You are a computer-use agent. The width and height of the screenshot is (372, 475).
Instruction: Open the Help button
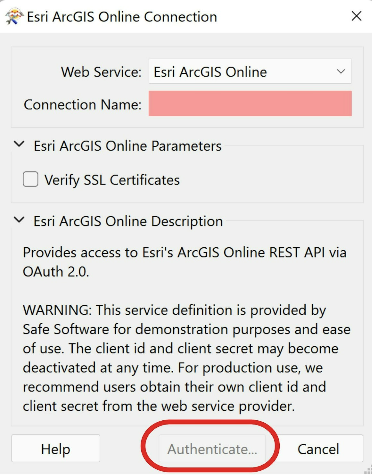tap(56, 448)
